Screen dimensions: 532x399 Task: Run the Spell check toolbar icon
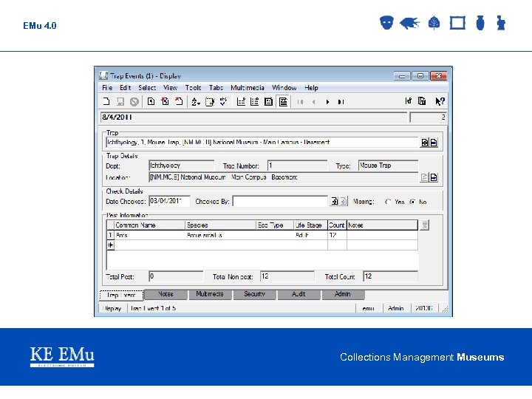(224, 101)
